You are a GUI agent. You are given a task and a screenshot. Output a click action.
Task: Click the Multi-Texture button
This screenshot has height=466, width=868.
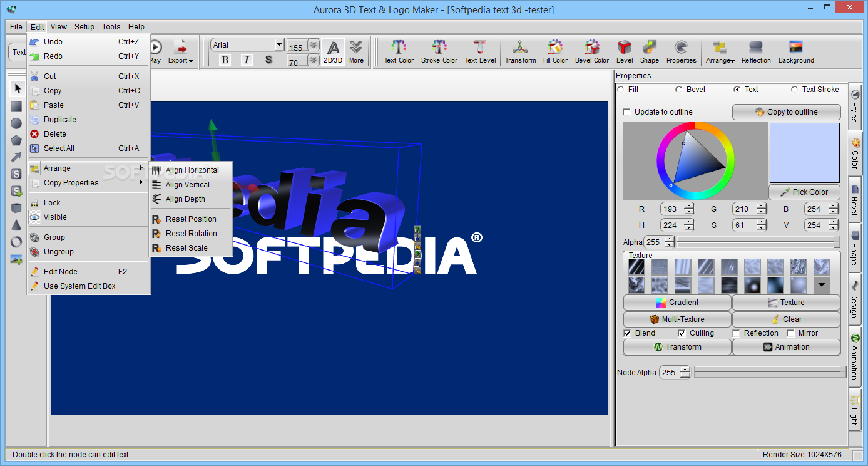677,319
